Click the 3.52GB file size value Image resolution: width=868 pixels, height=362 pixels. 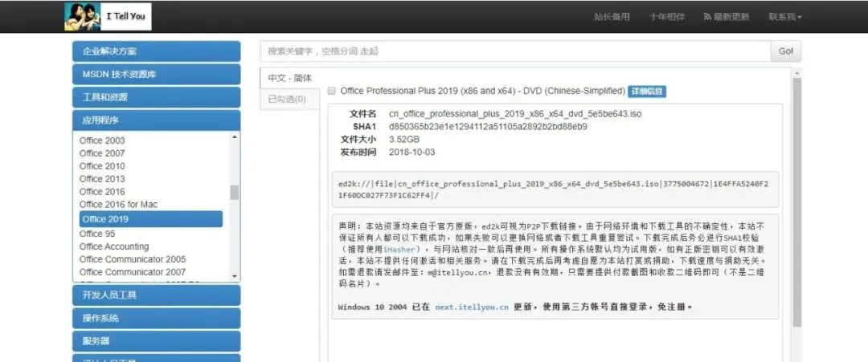[x=404, y=140]
